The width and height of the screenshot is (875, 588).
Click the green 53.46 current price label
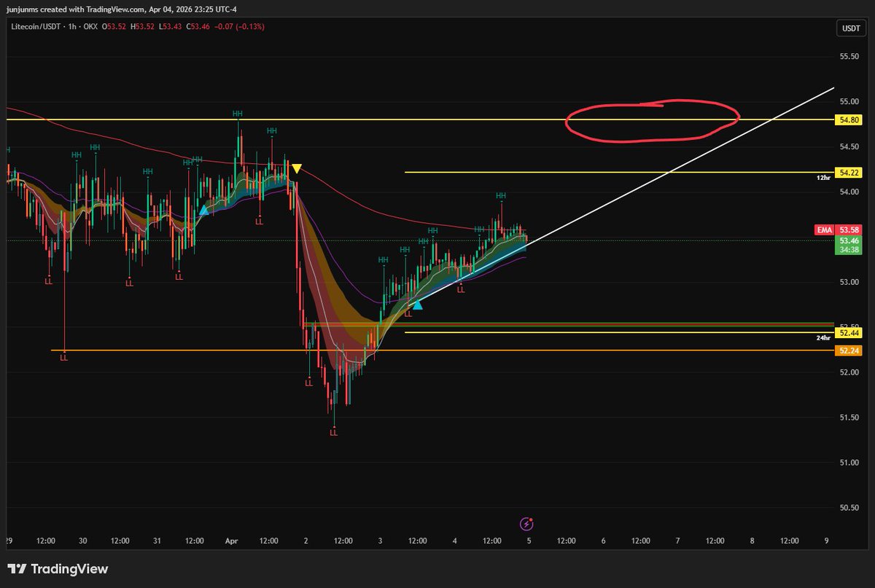pos(848,240)
